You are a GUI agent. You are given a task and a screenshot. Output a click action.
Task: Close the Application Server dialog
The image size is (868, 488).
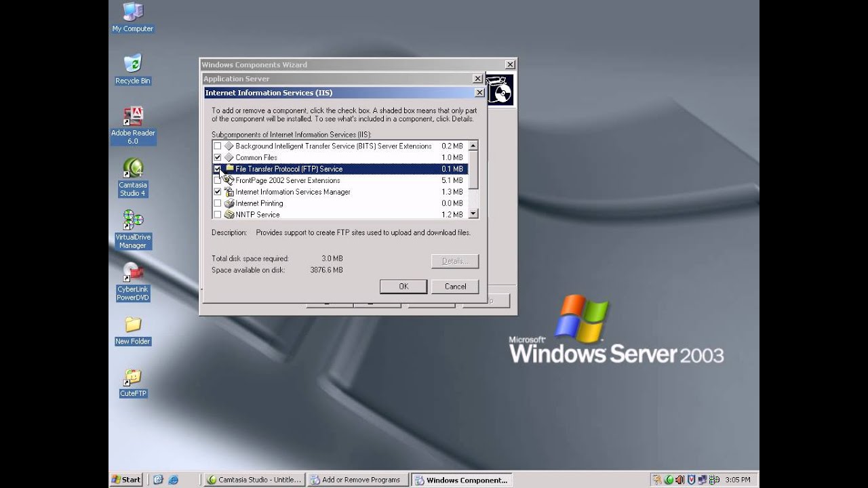(477, 79)
